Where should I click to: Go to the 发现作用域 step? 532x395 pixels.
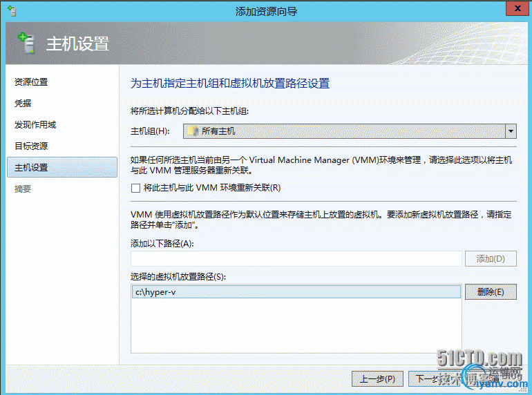pos(35,125)
